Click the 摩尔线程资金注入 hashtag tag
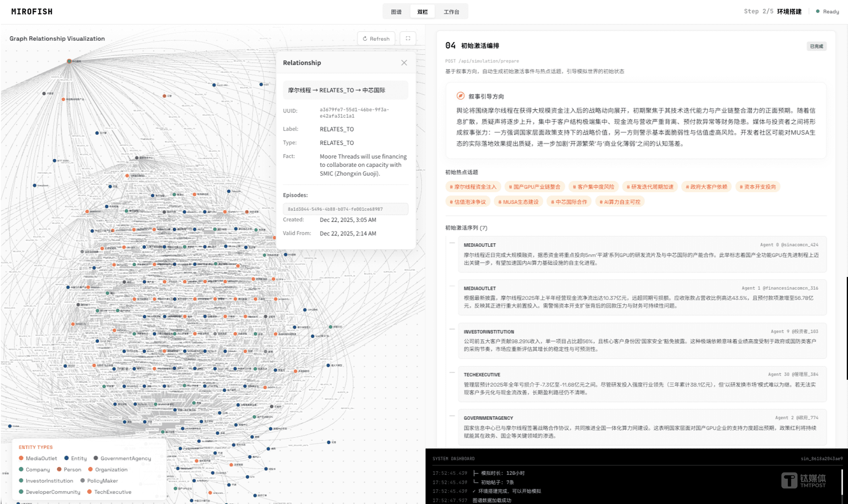 point(473,187)
